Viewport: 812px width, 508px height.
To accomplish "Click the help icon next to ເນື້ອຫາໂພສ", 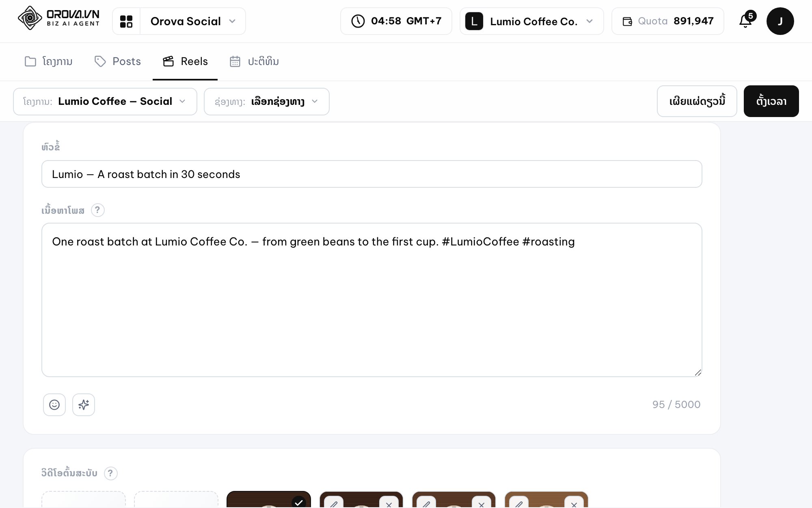I will 97,210.
